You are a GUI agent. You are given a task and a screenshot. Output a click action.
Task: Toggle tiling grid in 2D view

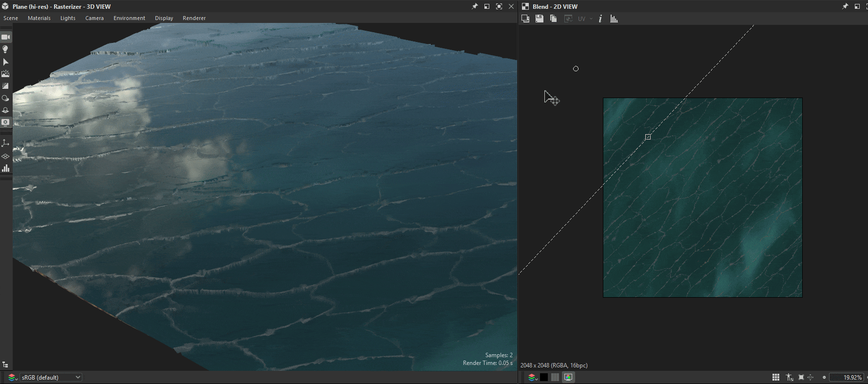coord(776,377)
